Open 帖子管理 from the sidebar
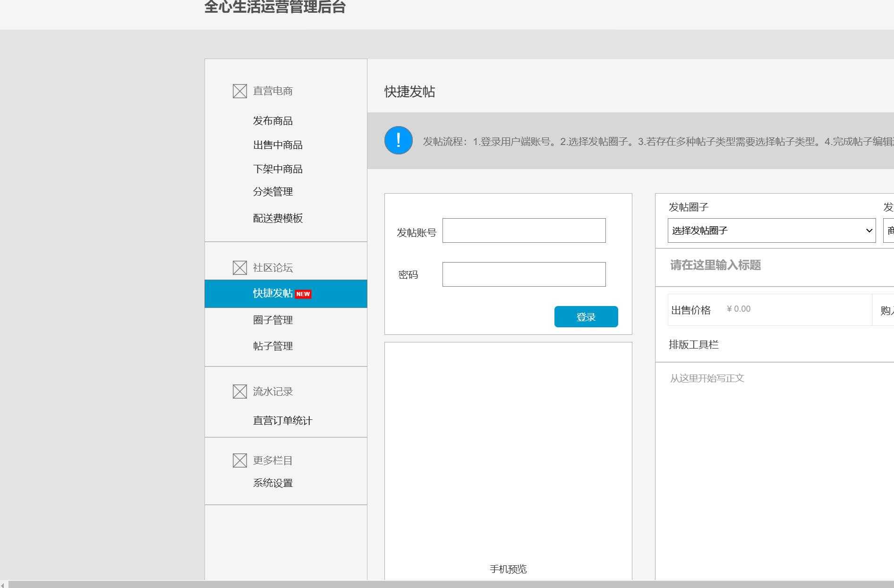The width and height of the screenshot is (894, 588). (272, 346)
